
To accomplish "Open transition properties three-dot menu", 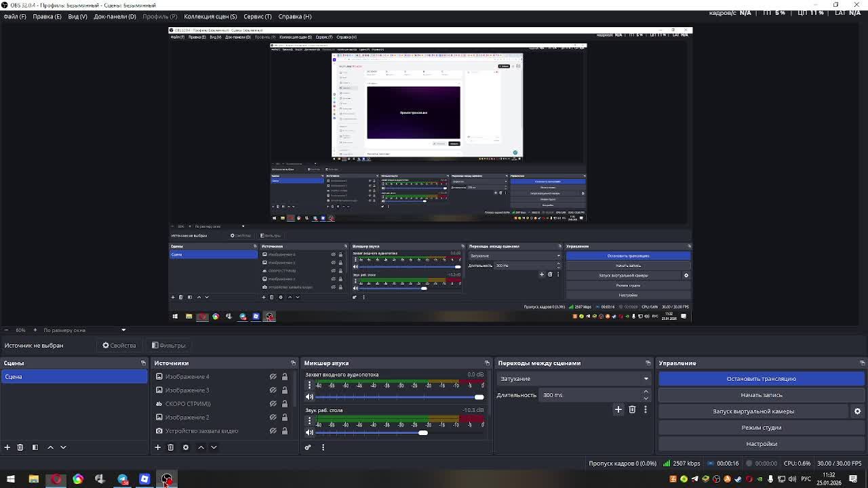I will pyautogui.click(x=646, y=409).
